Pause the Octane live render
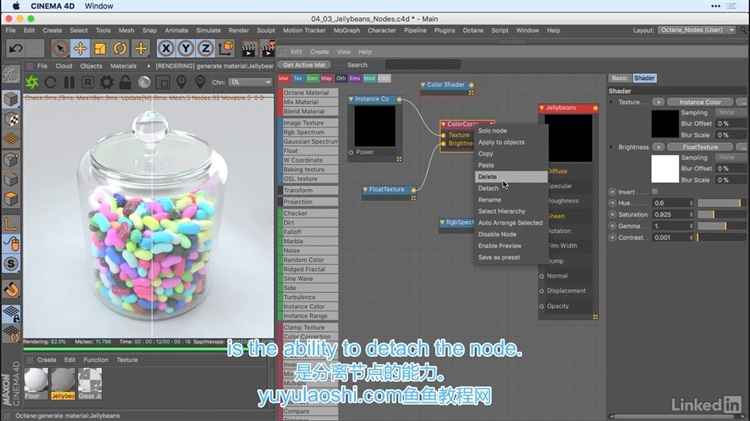Image resolution: width=750 pixels, height=421 pixels. (69, 82)
